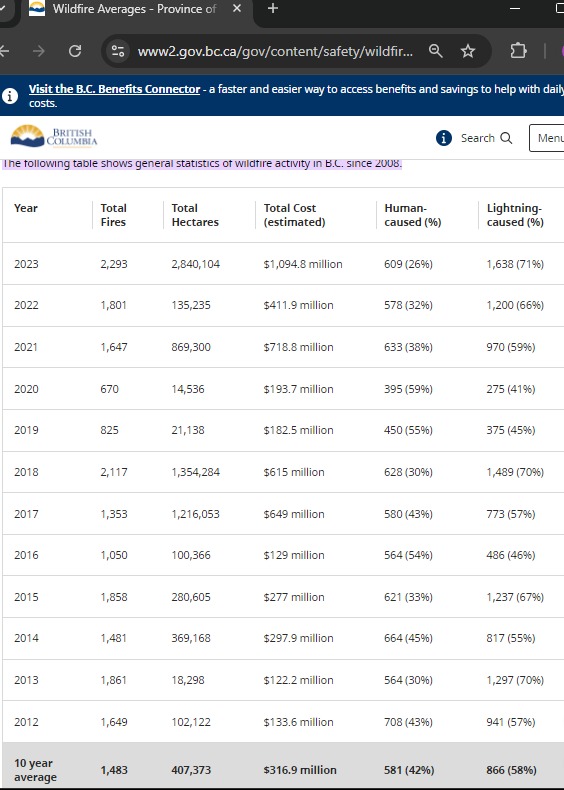Select the 2022 year cell
The height and width of the screenshot is (790, 564).
click(x=26, y=305)
